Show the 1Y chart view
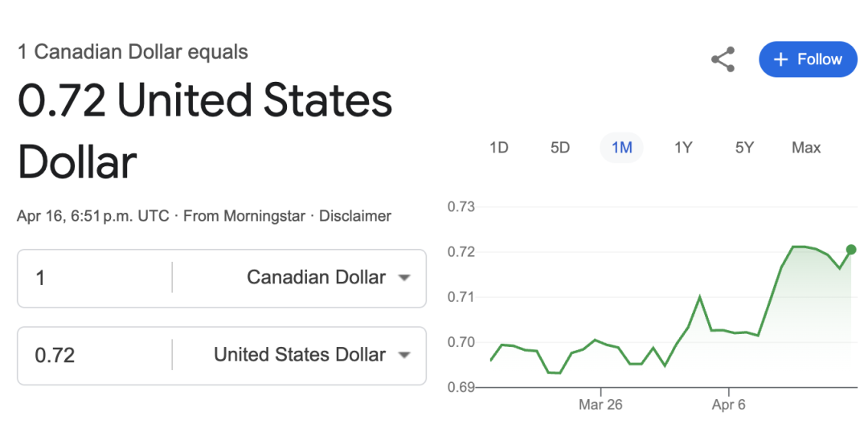 pos(683,148)
